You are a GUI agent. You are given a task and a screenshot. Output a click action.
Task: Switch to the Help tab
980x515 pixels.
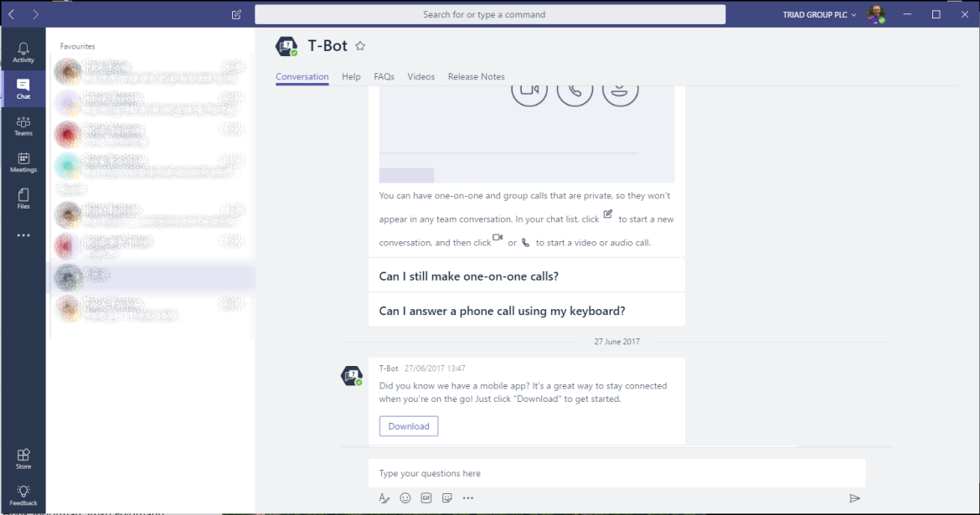click(351, 76)
